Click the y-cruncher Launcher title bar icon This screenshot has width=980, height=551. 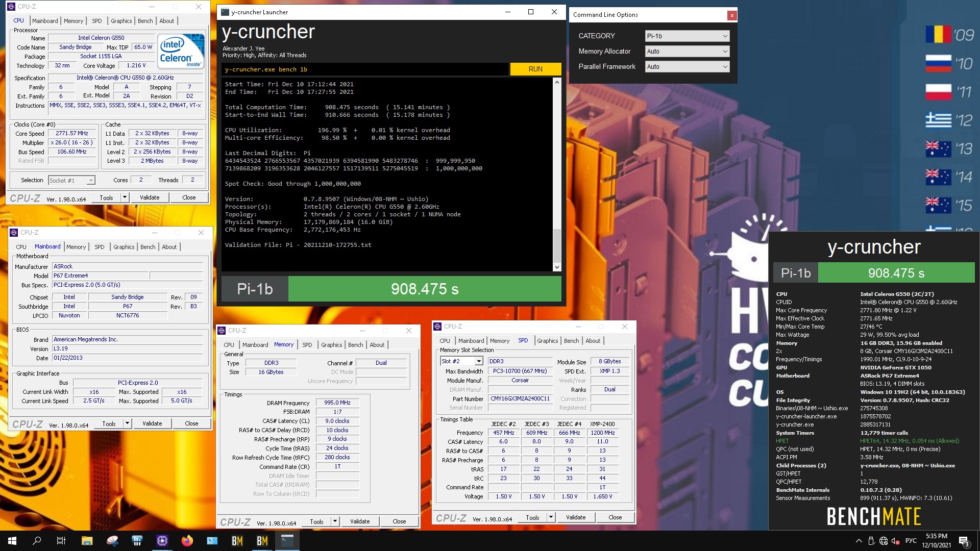225,12
